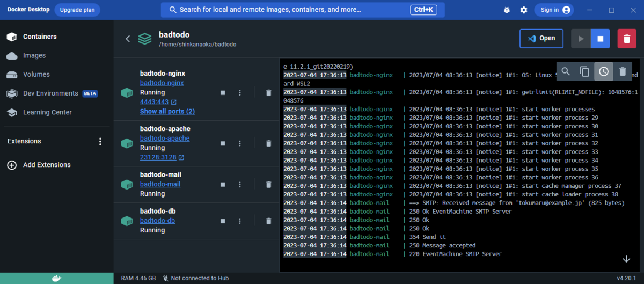Open more actions menu for badtodo-db
This screenshot has height=284, width=644.
click(240, 221)
